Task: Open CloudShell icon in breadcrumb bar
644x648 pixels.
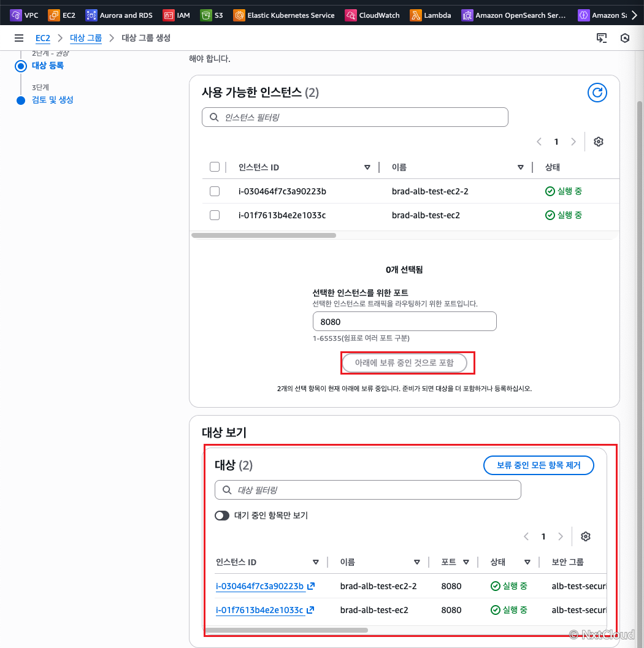Action: tap(602, 38)
